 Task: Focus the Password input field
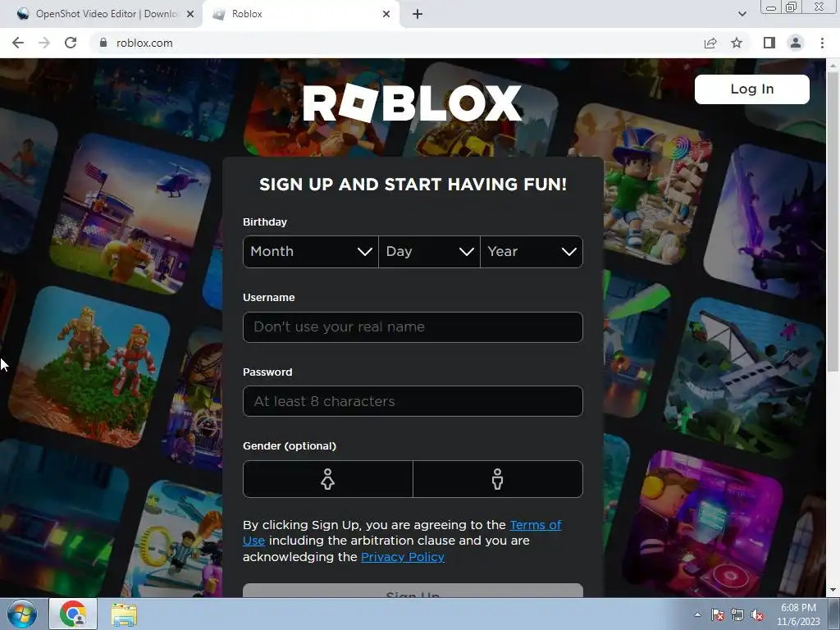click(413, 401)
